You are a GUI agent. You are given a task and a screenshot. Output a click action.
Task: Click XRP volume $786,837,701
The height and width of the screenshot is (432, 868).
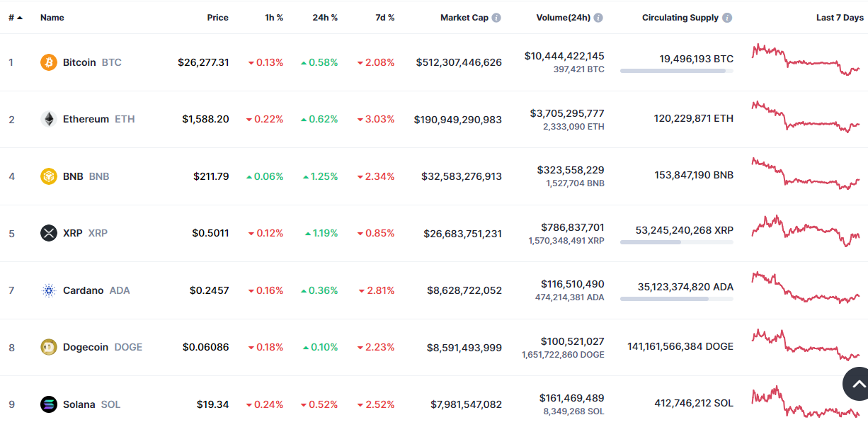[573, 227]
